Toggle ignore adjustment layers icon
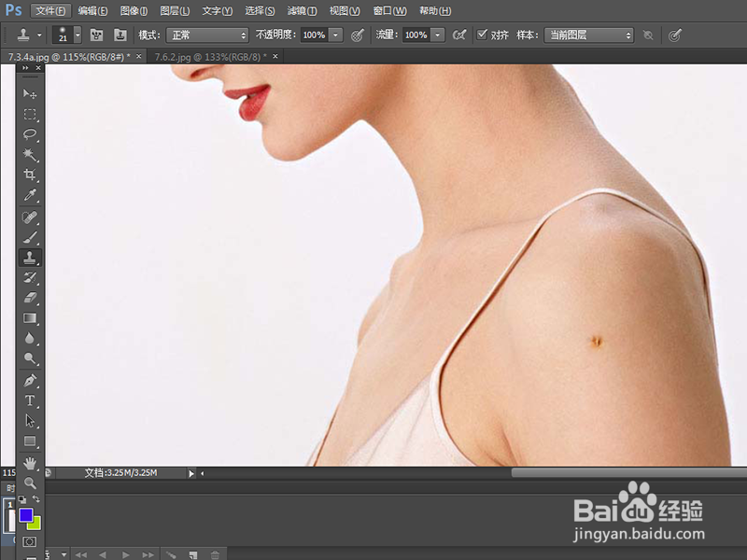 tap(648, 35)
